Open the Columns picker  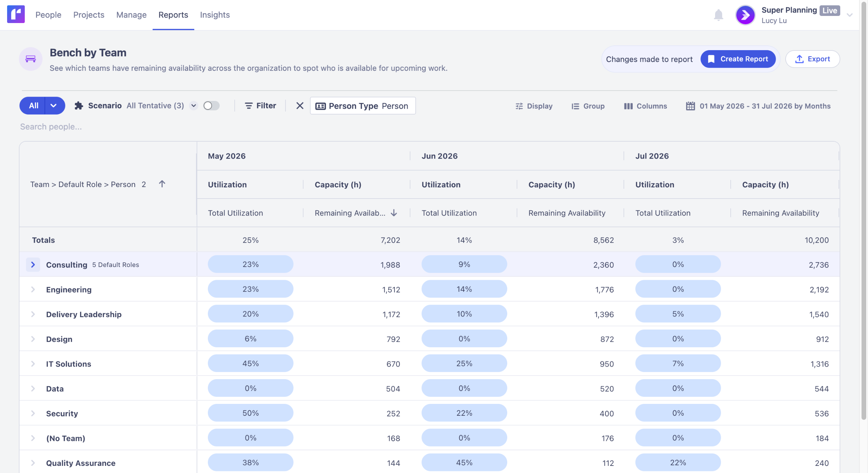pos(645,106)
